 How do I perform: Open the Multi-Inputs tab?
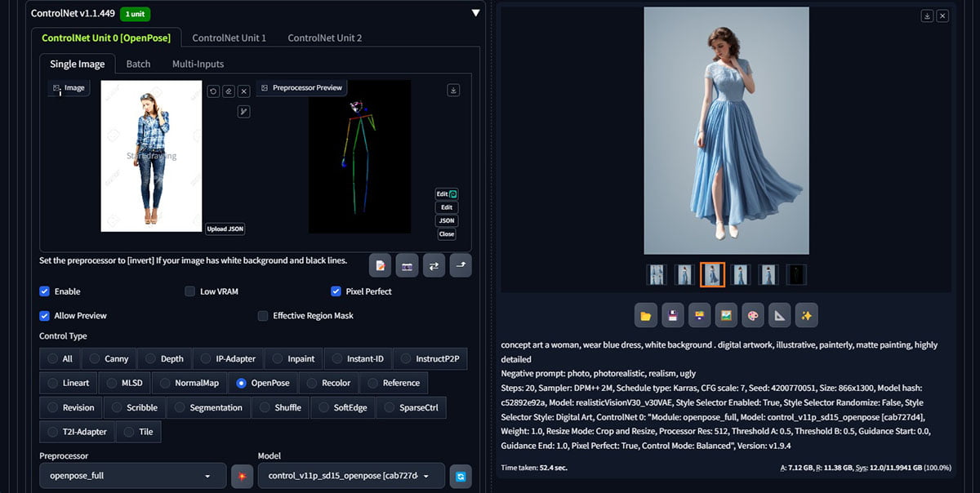click(198, 64)
